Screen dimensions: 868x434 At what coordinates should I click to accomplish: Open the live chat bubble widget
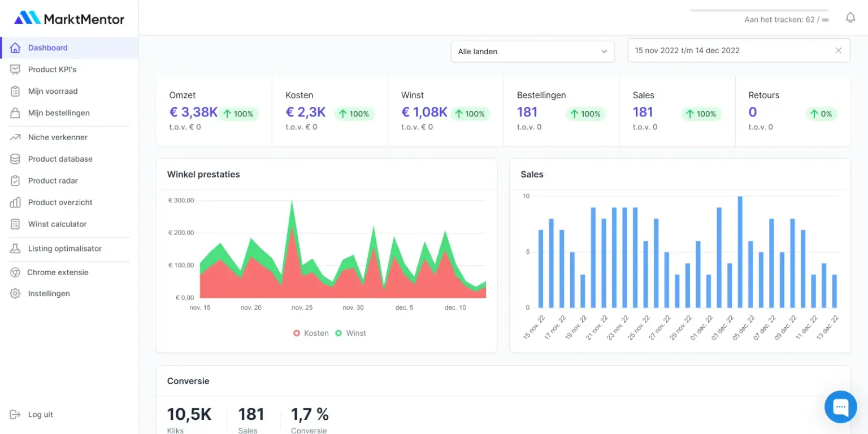pos(841,407)
